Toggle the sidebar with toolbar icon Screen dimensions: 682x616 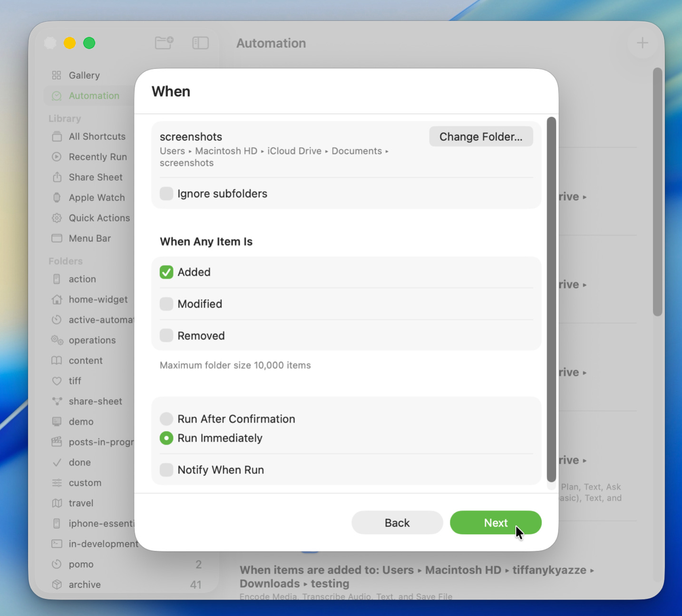[x=200, y=43]
